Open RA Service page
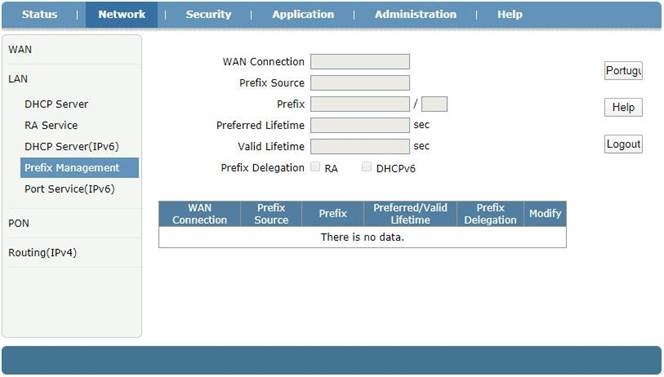 click(51, 125)
